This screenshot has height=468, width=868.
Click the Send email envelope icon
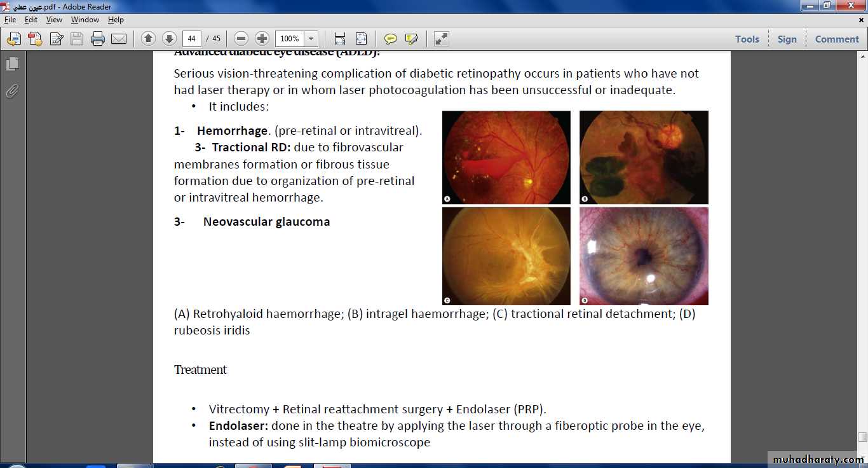click(x=119, y=39)
